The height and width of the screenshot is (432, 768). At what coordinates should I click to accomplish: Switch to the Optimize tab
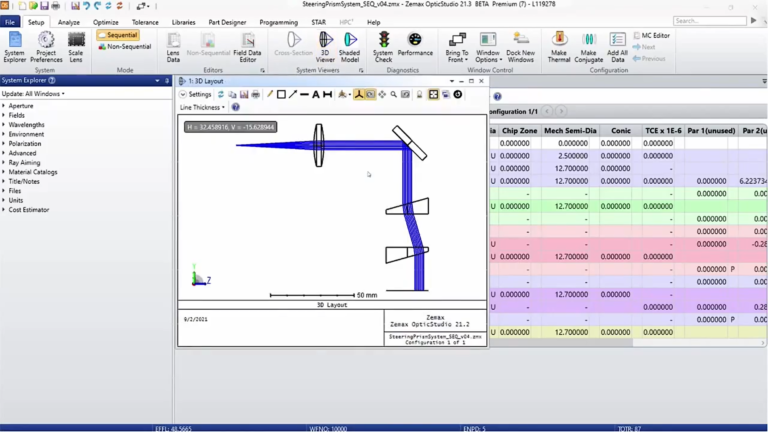tap(105, 22)
